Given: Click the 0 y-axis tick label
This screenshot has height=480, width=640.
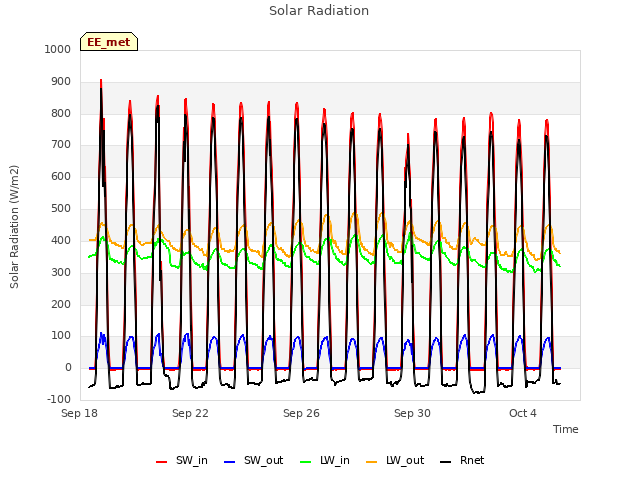Looking at the screenshot, I should point(68,367).
